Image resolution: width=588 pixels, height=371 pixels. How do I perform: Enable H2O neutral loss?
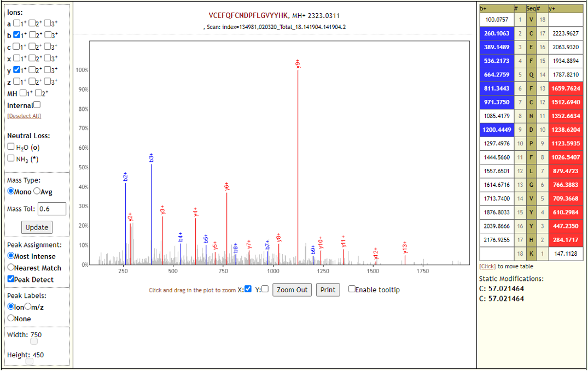11,146
